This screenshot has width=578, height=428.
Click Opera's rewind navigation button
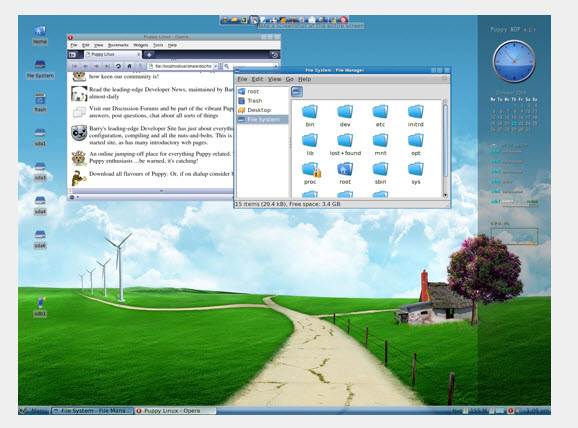point(74,66)
